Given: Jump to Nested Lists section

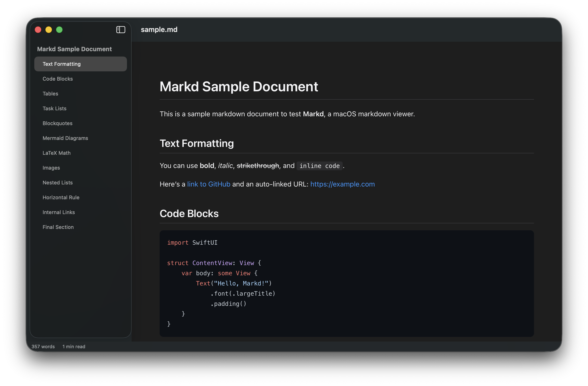Looking at the screenshot, I should coord(57,182).
